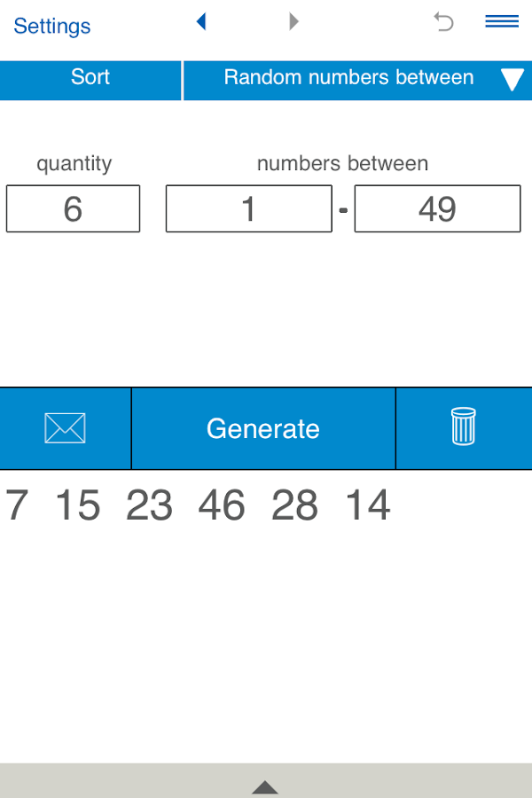Select the Random numbers between tab

pos(348,77)
